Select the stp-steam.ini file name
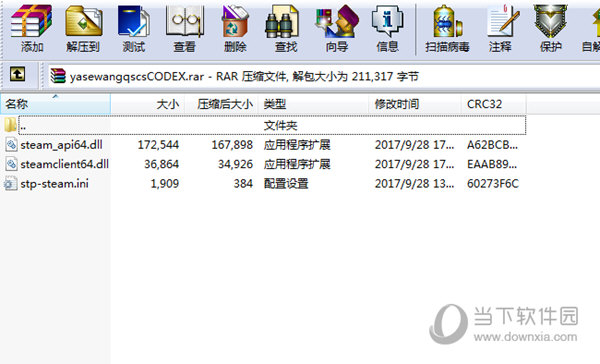600x364 pixels. pos(54,184)
